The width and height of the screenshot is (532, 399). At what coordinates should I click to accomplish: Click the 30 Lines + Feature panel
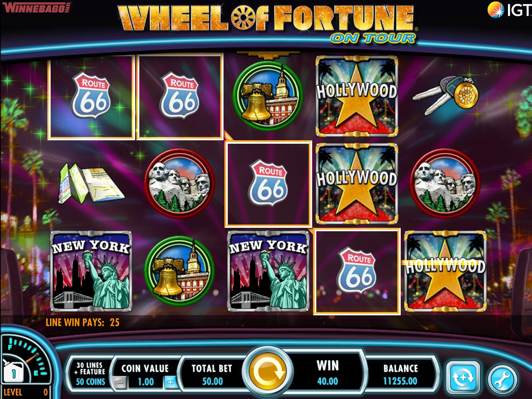90,373
